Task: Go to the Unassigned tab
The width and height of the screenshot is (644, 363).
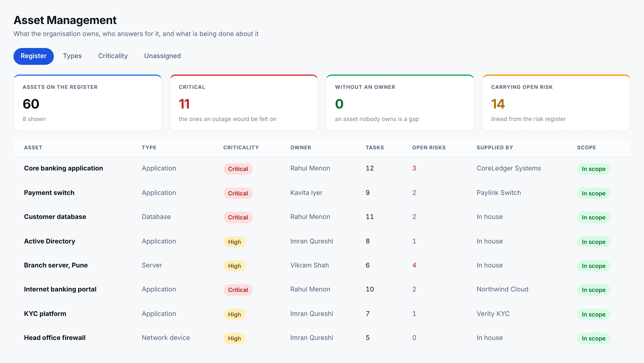Action: click(162, 56)
